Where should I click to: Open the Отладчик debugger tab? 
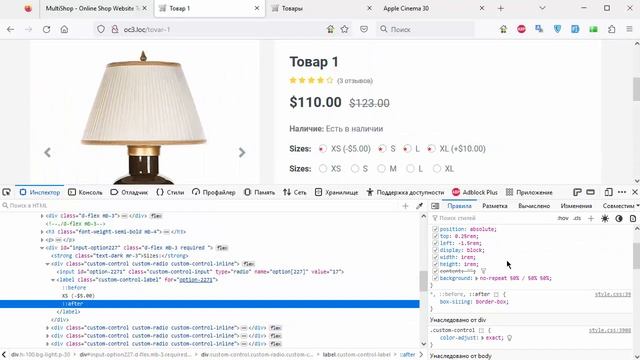129,192
